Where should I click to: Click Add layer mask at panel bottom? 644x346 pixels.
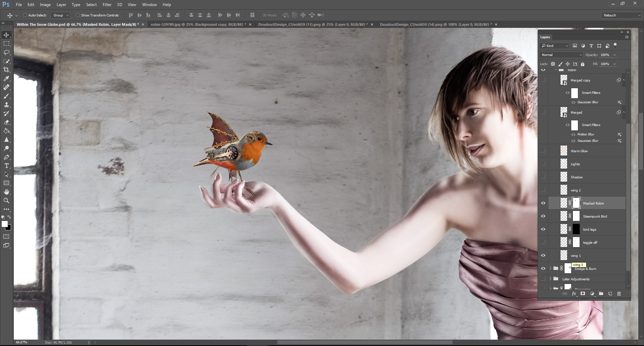click(583, 294)
